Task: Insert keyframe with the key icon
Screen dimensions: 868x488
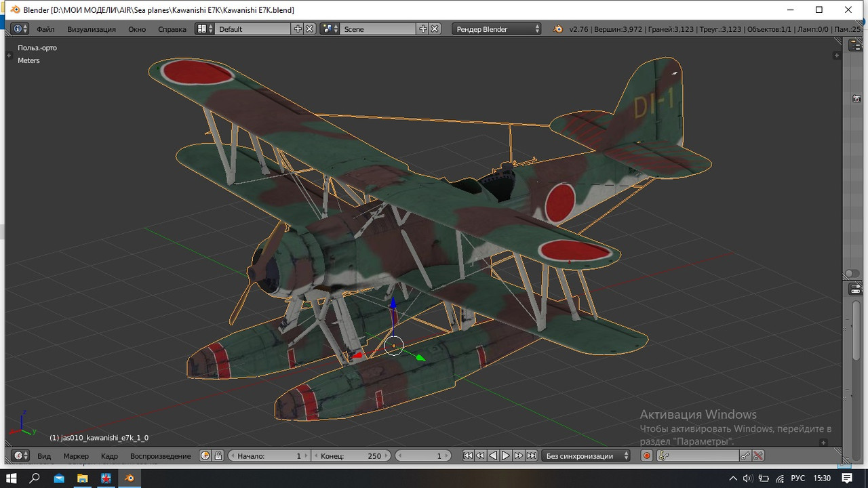Action: point(745,456)
